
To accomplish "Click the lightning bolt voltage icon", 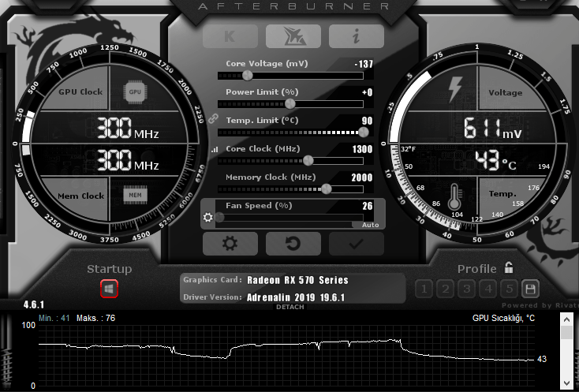I will (455, 89).
